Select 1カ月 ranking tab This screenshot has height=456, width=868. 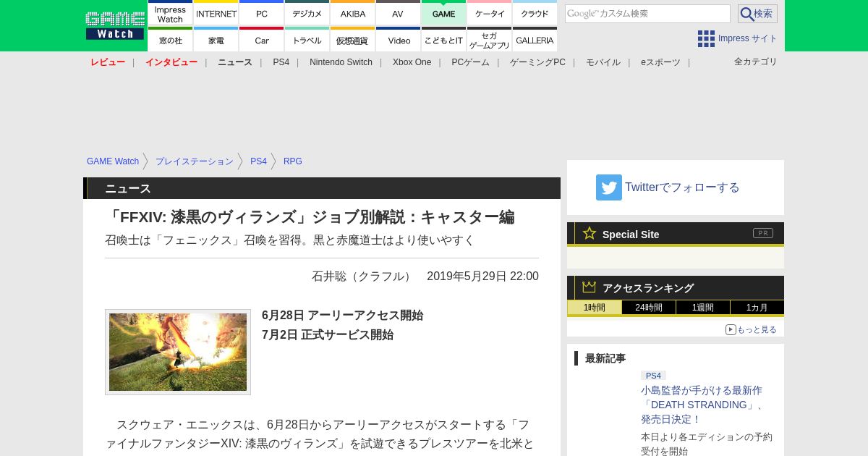(x=757, y=308)
